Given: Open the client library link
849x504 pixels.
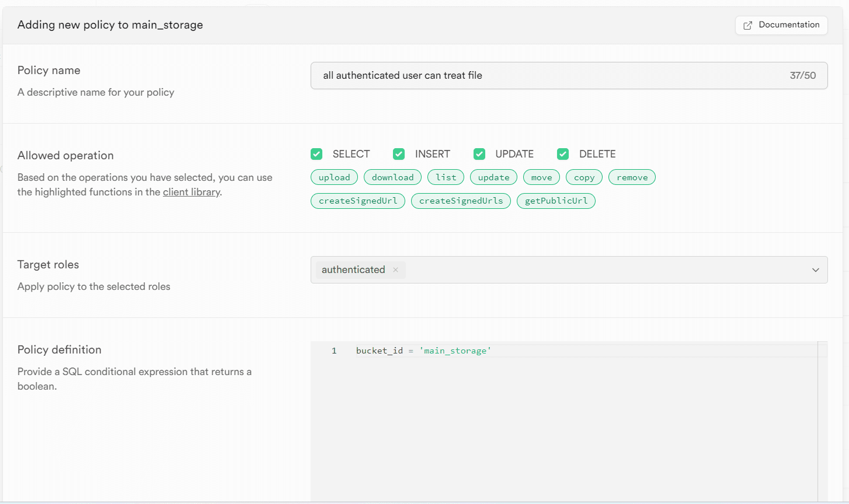Looking at the screenshot, I should click(x=191, y=192).
